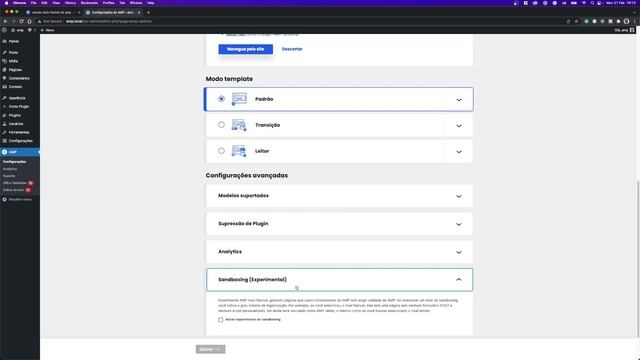640x360 pixels.
Task: Click the Transição mode thumbnail illustration
Action: tap(239, 125)
